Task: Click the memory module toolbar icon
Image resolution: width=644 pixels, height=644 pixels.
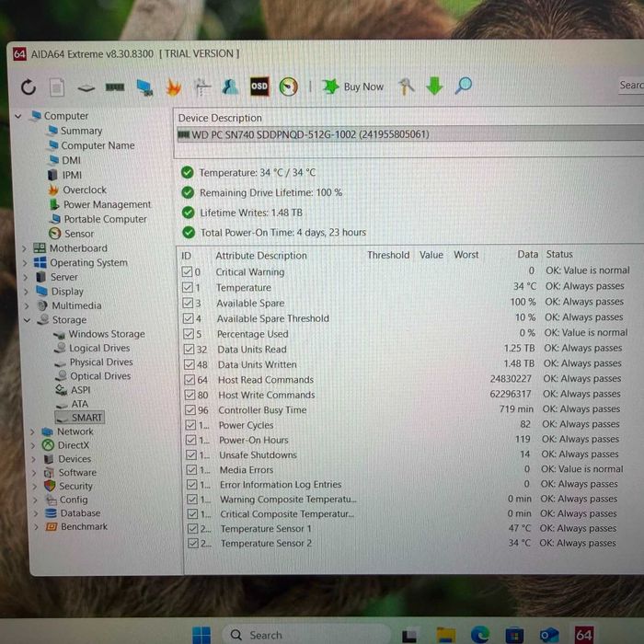Action: pos(115,87)
